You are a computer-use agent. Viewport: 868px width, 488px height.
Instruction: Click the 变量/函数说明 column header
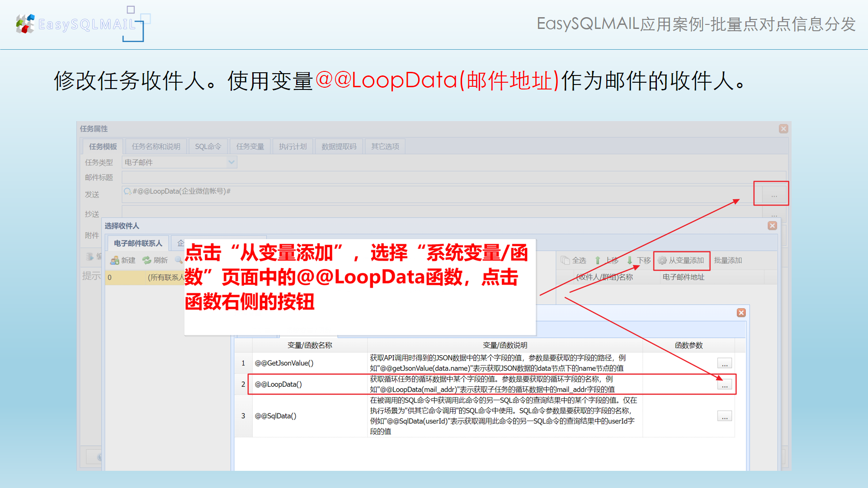click(505, 345)
